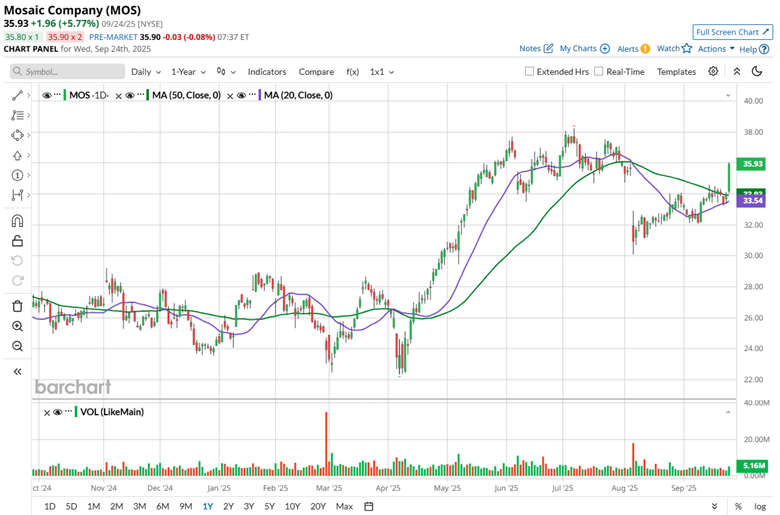The width and height of the screenshot is (780, 515).
Task: Open the Alerts notification icon
Action: click(645, 49)
